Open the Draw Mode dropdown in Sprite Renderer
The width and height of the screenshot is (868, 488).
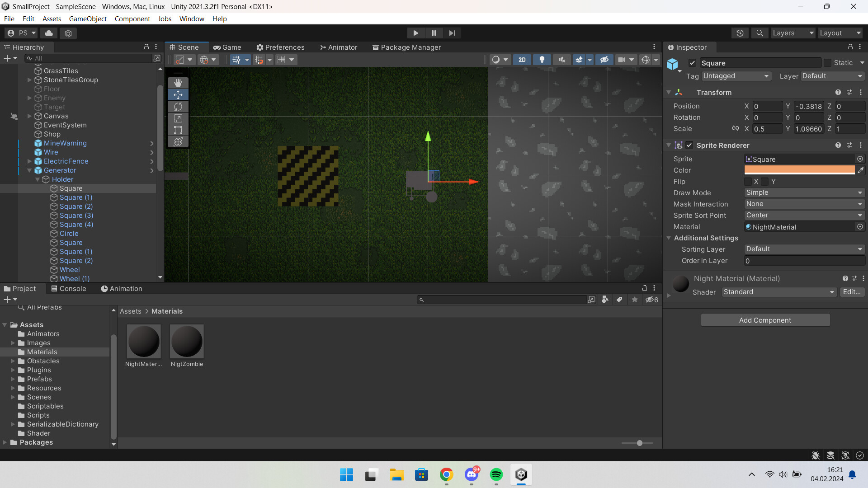804,192
